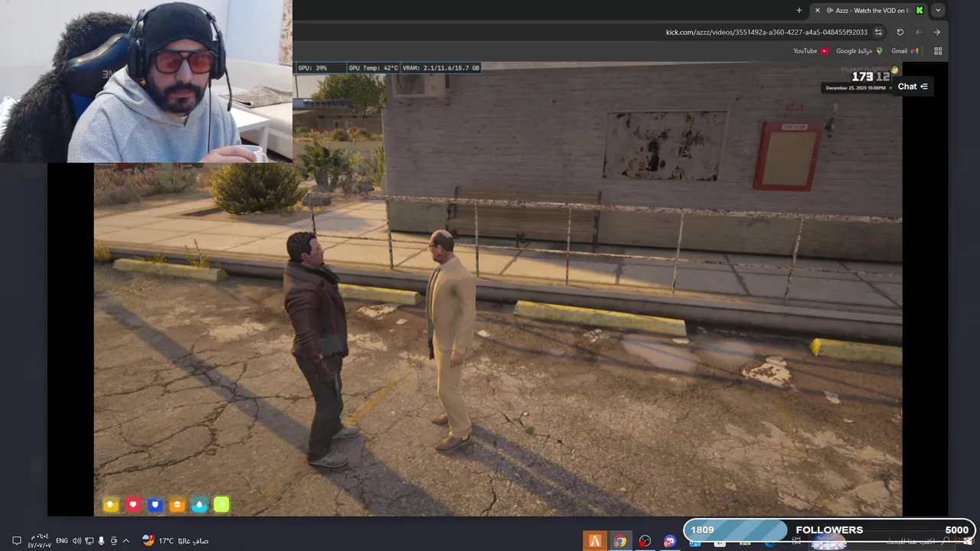Open site information tune icon
This screenshot has width=980, height=551.
click(878, 32)
